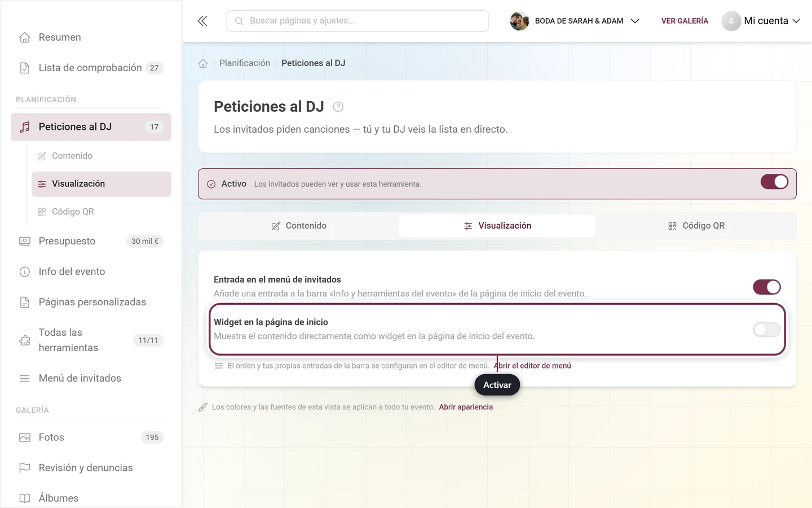Toggle the Activo tool switch off
812x508 pixels.
[774, 182]
